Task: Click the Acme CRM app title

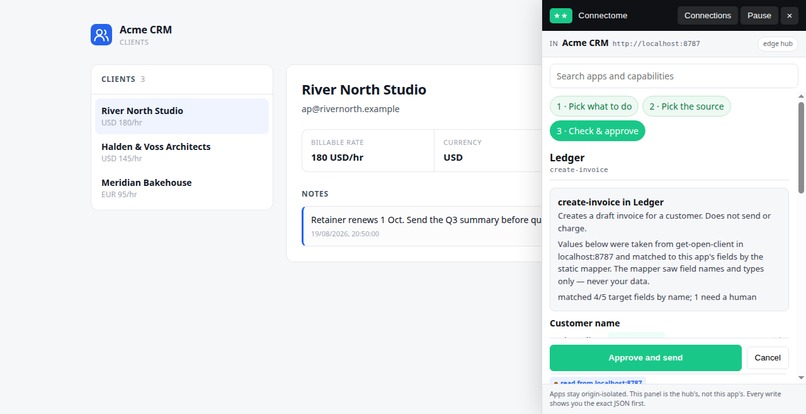Action: pyautogui.click(x=145, y=30)
